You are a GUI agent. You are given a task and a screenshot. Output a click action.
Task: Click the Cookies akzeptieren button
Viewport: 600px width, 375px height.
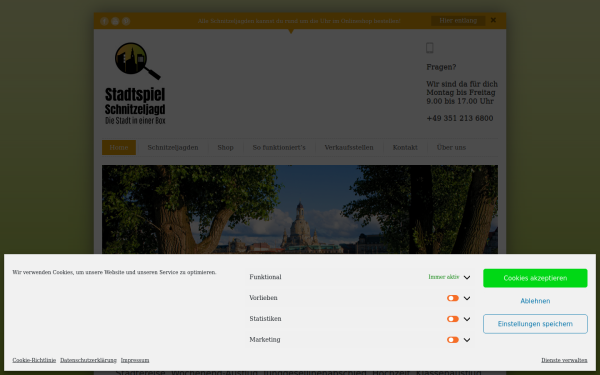click(x=535, y=278)
